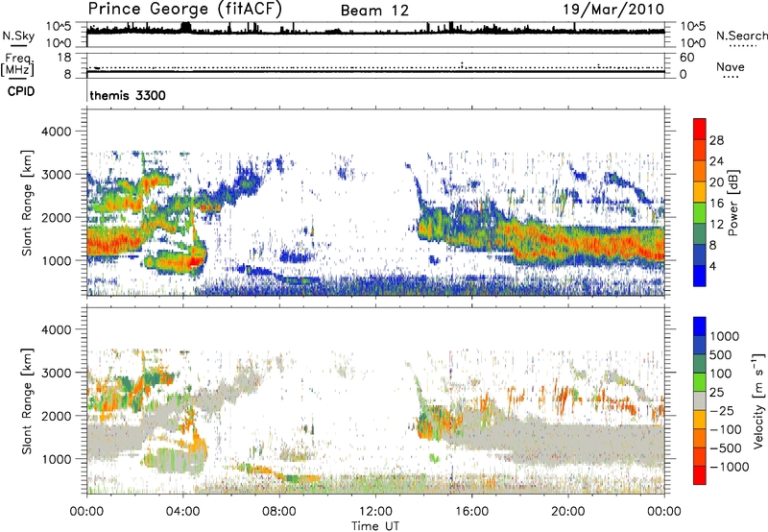Image resolution: width=768 pixels, height=532 pixels.
Task: Click the "-1000" value on Velocity color bar
Action: pos(730,467)
